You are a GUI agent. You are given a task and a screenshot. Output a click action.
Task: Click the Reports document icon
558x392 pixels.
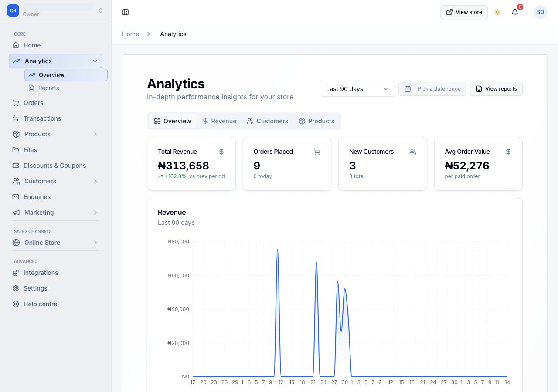31,88
